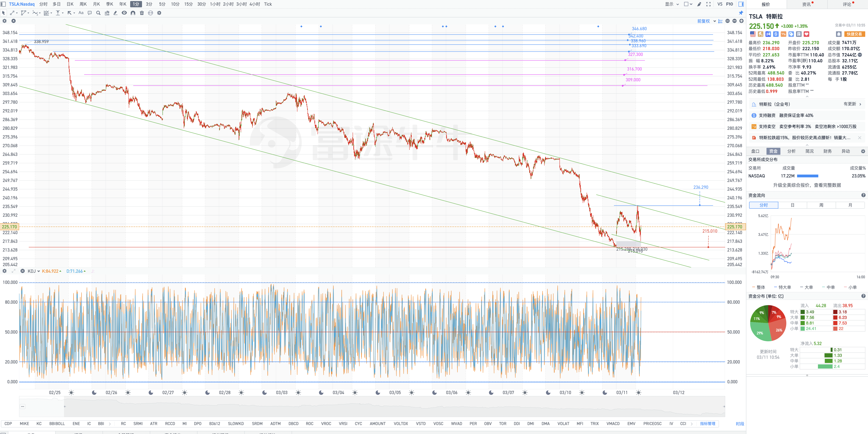Switch to 1小时 timeframe

pos(215,4)
